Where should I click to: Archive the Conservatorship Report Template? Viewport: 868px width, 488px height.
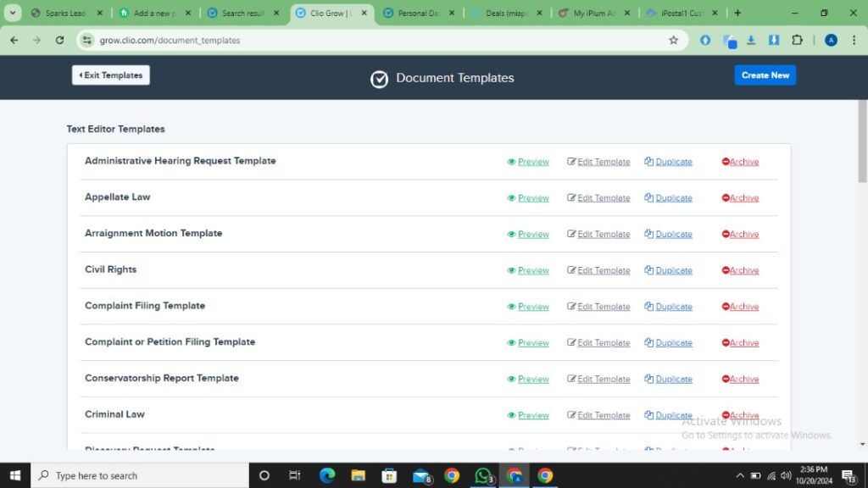click(x=740, y=380)
